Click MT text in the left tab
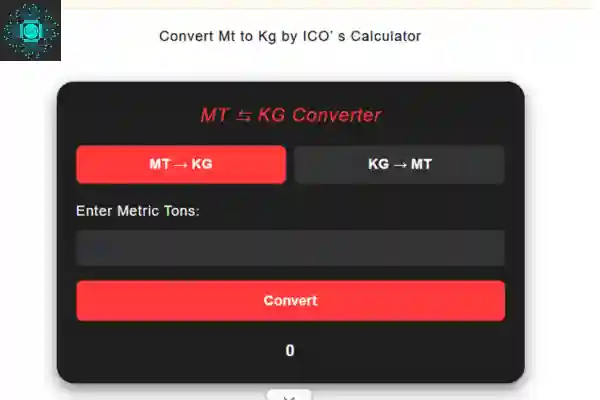Viewport: 600px width, 400px height. pyautogui.click(x=160, y=164)
